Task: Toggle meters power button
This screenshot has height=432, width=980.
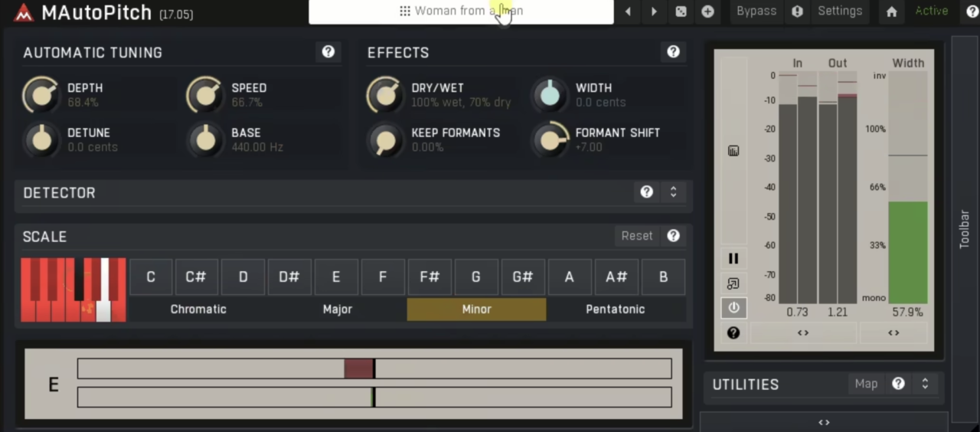Action: (733, 308)
